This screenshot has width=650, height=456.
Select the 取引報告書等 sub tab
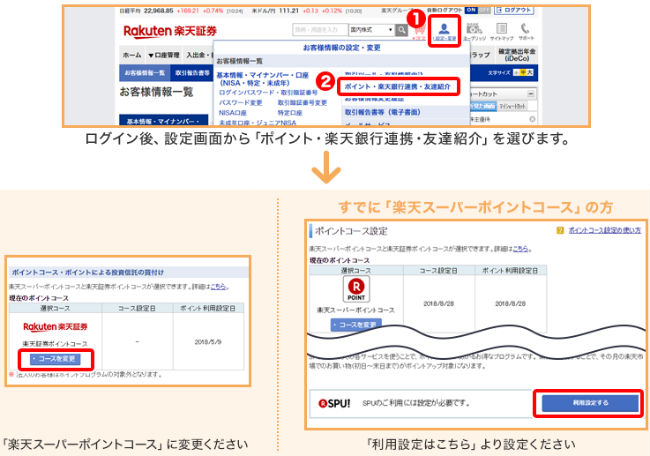(192, 73)
